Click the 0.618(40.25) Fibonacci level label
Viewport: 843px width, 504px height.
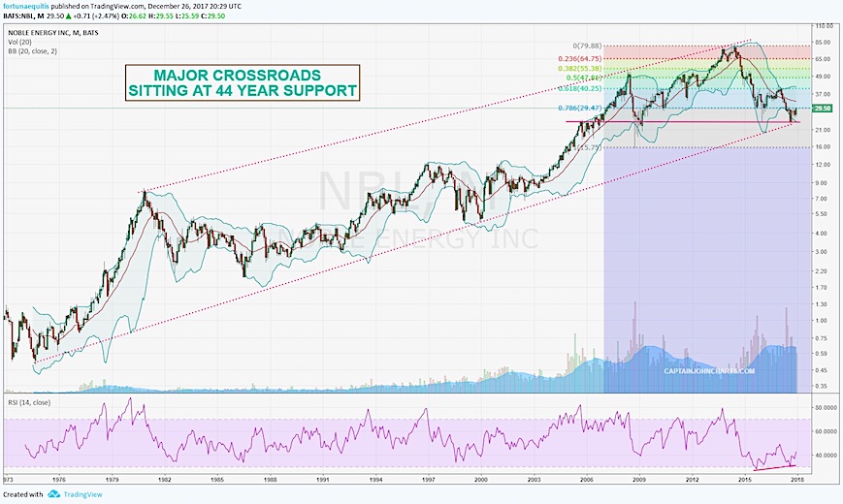tap(579, 88)
